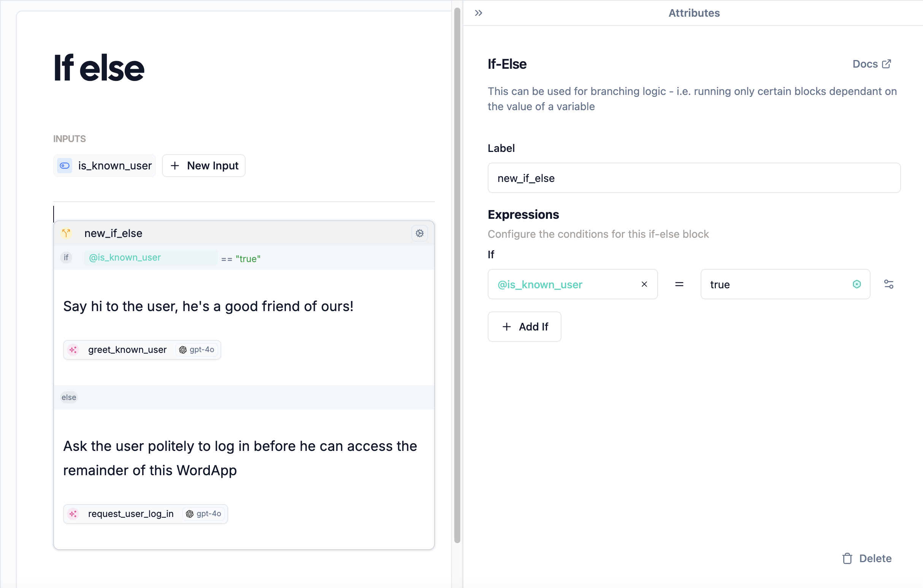Click the toggle input icon for is_known_user

[x=65, y=166]
